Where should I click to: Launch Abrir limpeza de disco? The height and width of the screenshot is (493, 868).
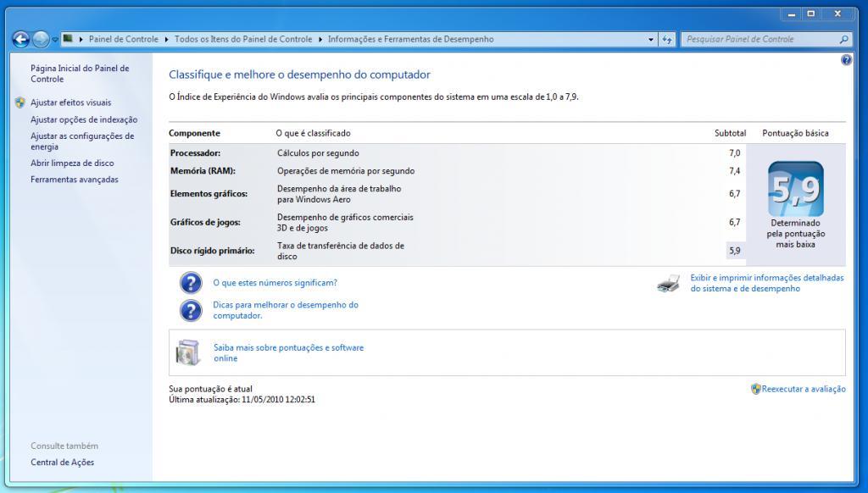pos(72,163)
